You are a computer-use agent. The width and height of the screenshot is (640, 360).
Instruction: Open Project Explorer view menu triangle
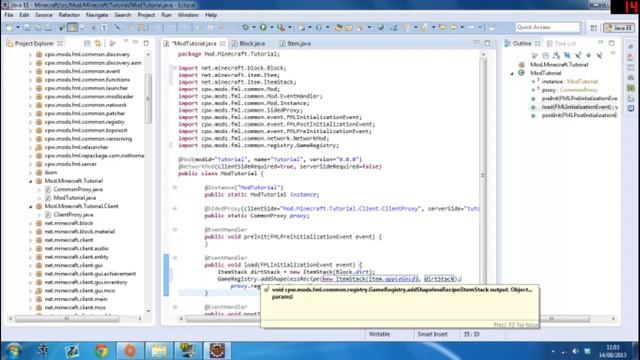click(x=125, y=42)
